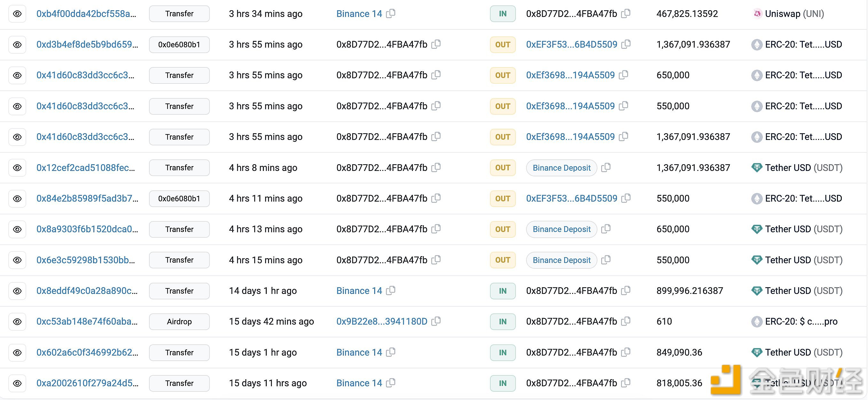Open Binance Deposit label in 550,000 USDT row

tap(562, 260)
